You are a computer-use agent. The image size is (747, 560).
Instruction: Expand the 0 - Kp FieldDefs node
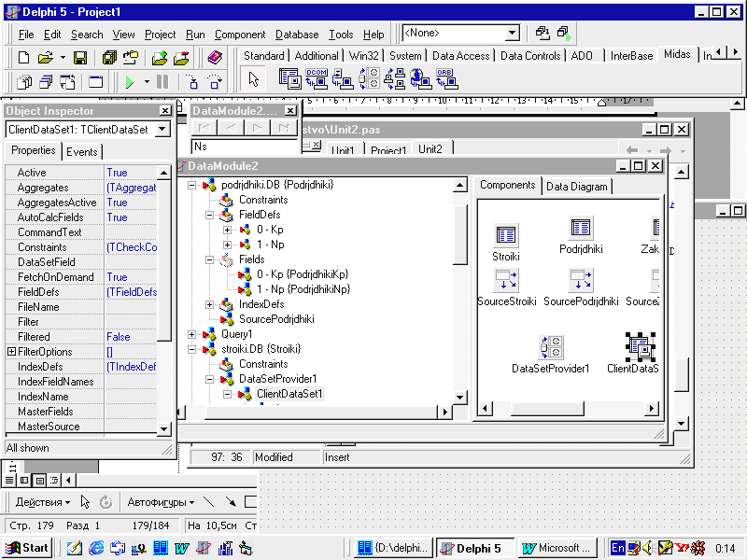click(227, 230)
